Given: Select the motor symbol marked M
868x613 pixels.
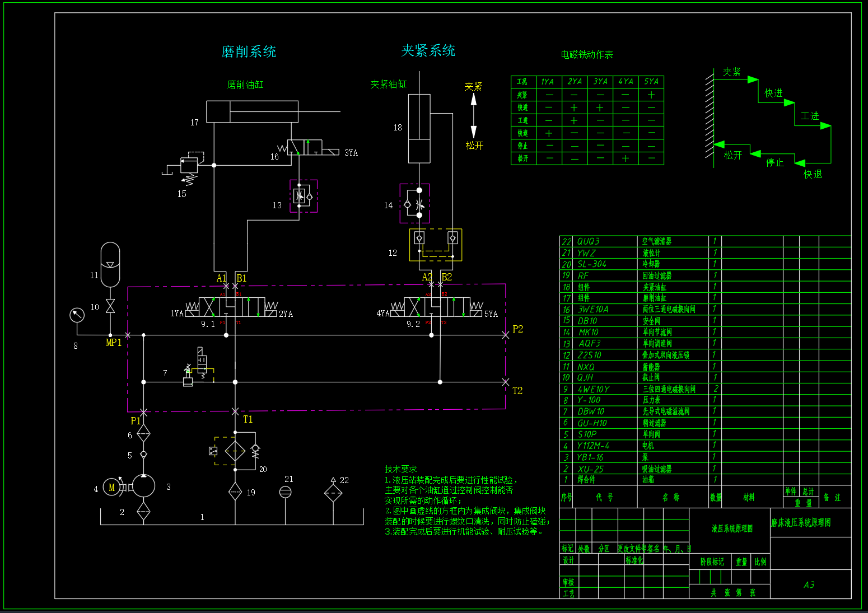Looking at the screenshot, I should [111, 488].
